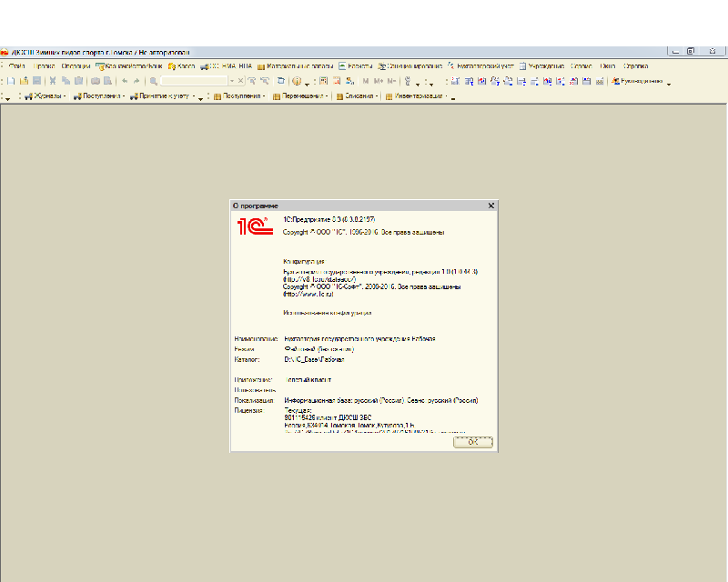Expand the arrow after Руководителю button

click(x=669, y=83)
